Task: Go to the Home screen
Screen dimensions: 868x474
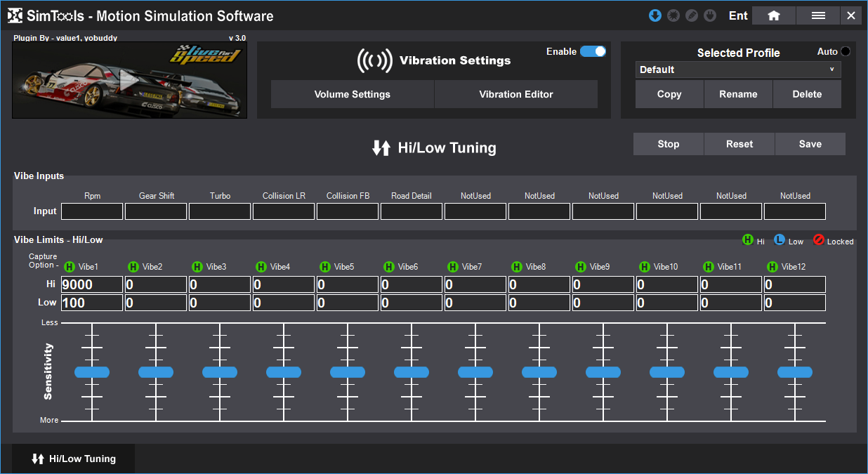Action: click(774, 15)
